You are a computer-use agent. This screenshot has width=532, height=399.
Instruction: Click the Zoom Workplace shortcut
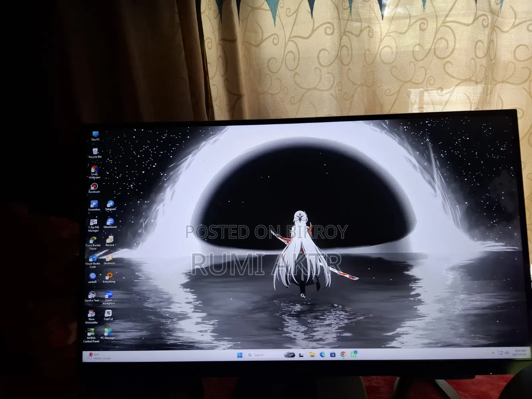109,298
